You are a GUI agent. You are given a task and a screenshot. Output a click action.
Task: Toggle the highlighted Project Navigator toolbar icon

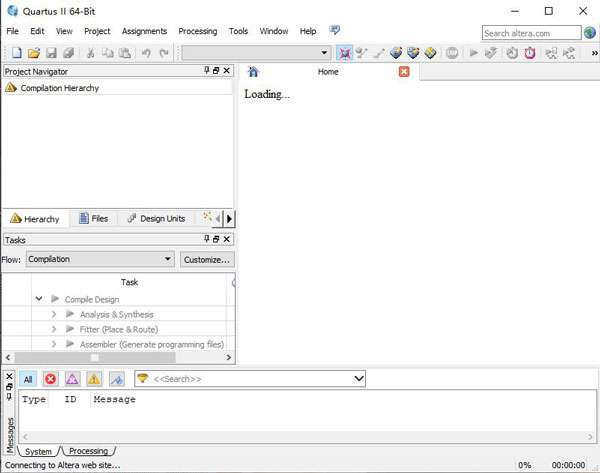click(x=344, y=52)
